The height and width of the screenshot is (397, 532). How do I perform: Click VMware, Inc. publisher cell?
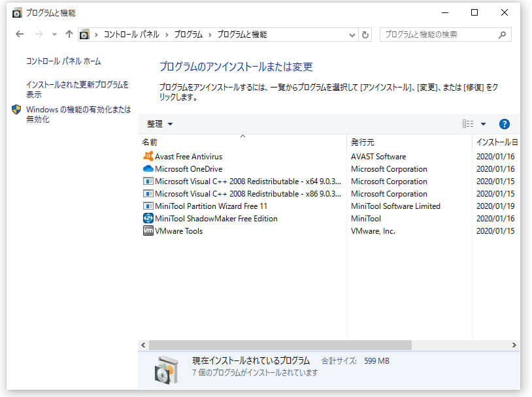click(373, 231)
